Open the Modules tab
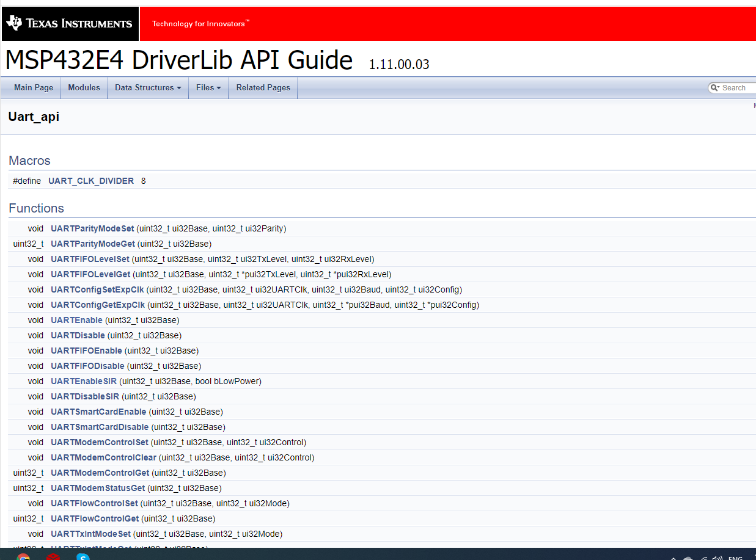 [x=84, y=88]
